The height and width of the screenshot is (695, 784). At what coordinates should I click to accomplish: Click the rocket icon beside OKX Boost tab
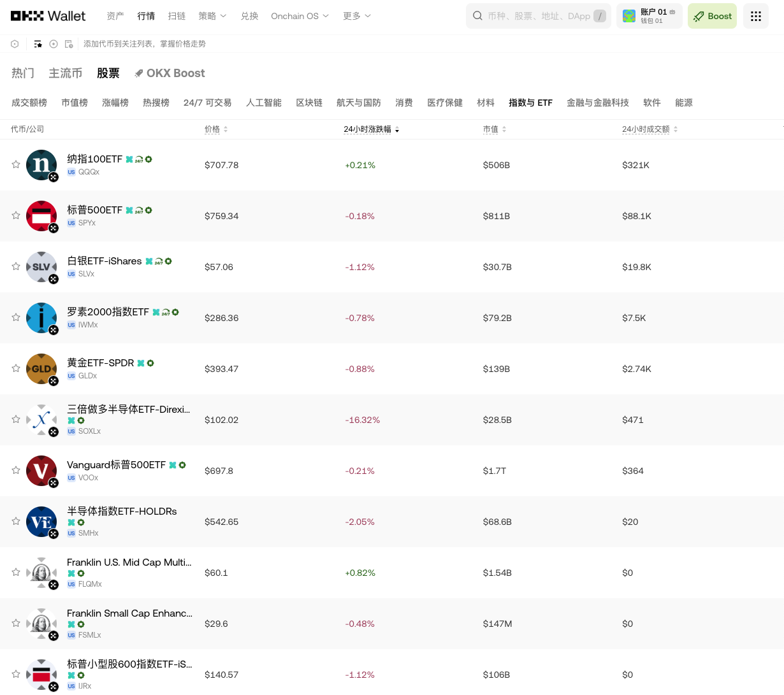(139, 74)
